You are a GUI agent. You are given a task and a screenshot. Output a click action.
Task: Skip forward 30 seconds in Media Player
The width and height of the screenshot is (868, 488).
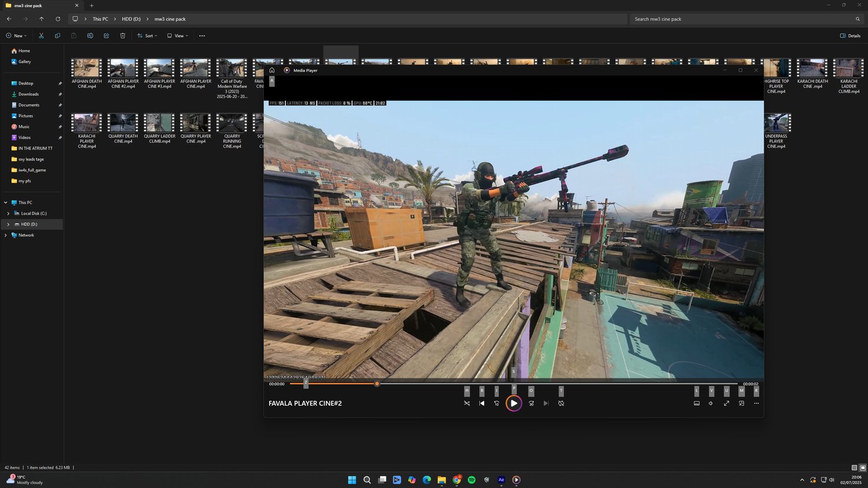[531, 403]
